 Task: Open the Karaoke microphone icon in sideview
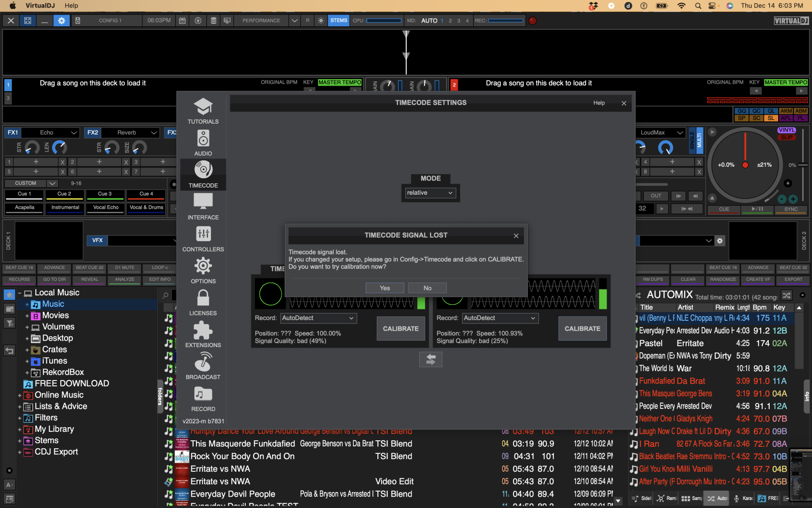[736, 498]
